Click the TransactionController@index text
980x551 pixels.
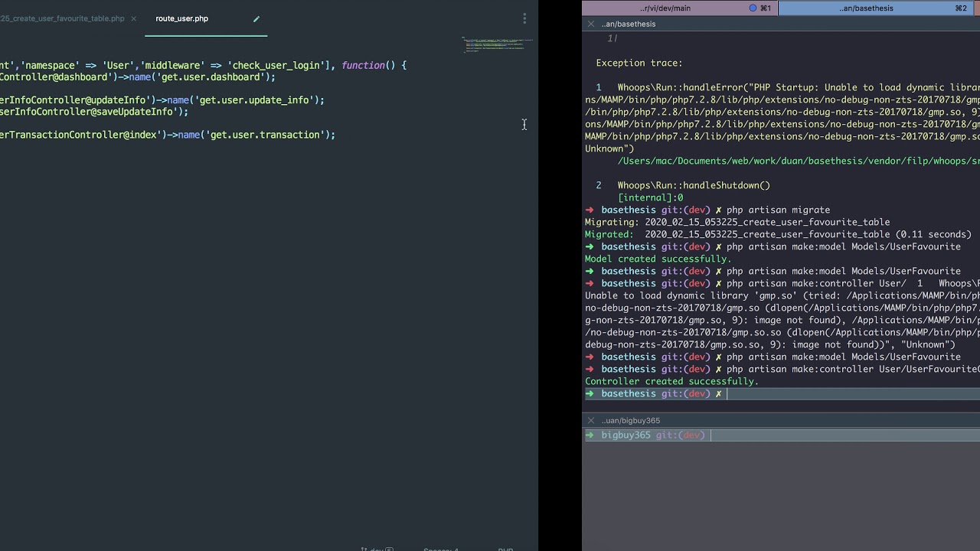pos(81,135)
